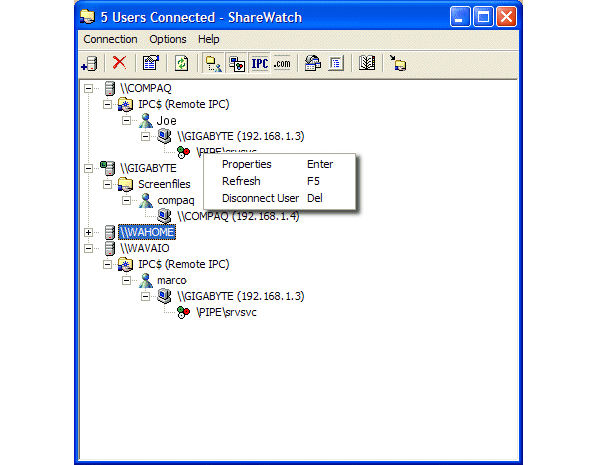607x465 pixels.
Task: Collapse the \\COMPAQ server node
Action: pos(89,88)
